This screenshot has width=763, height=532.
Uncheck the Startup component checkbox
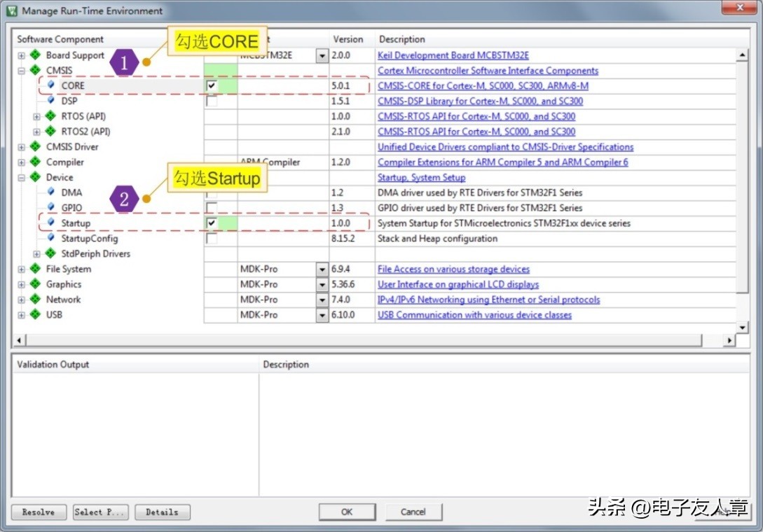pyautogui.click(x=212, y=223)
